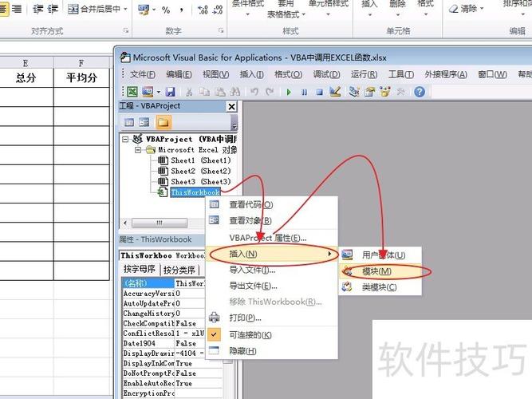Click the Design Mode icon
The height and width of the screenshot is (399, 532).
[335, 92]
